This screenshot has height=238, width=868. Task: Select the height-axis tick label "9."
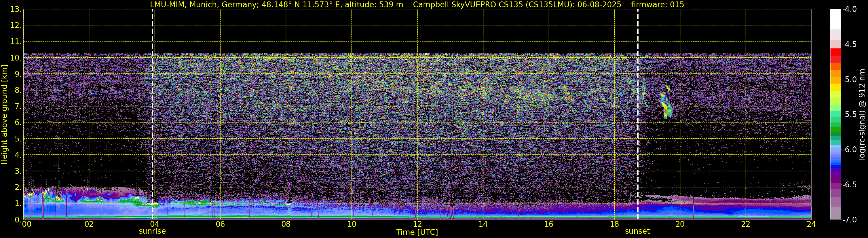18,74
